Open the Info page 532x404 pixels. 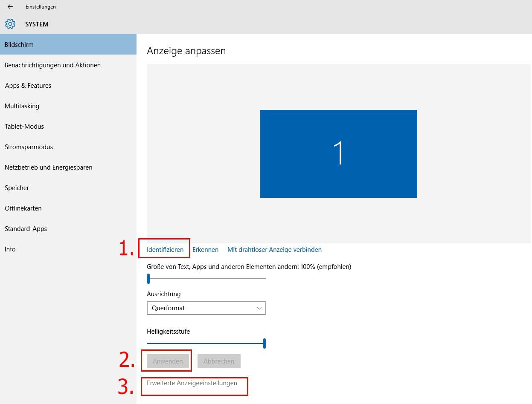(x=68, y=249)
